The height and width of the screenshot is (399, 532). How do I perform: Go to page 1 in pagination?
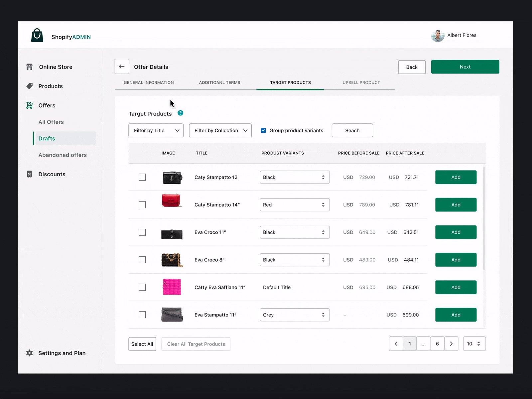(x=410, y=344)
